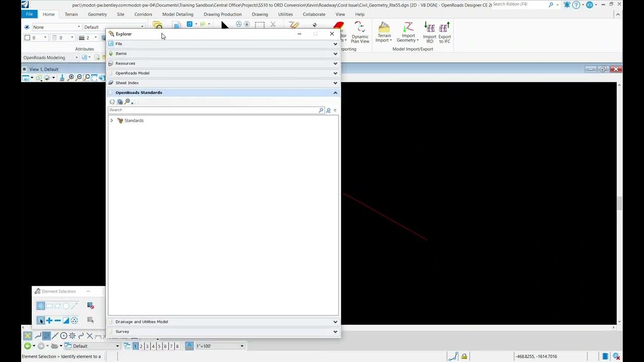Viewport: 644px width, 362px height.
Task: Toggle the annotation scale lock icon
Action: (x=189, y=346)
